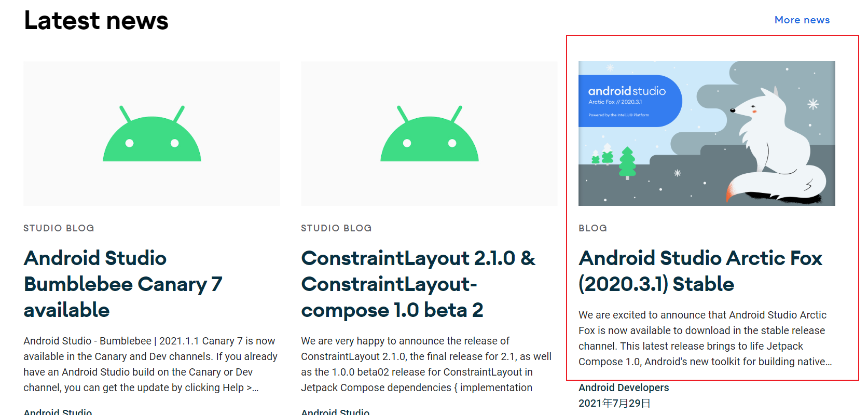Click the Latest news heading

click(x=96, y=21)
